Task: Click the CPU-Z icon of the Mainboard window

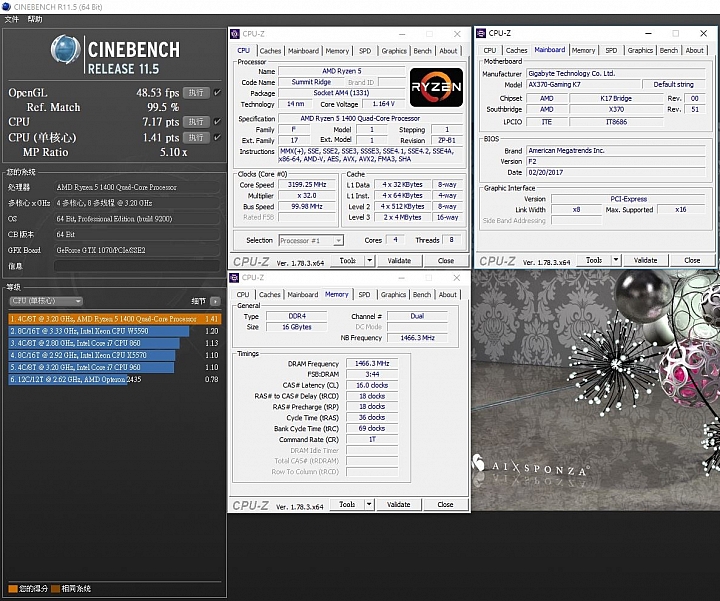Action: point(481,33)
